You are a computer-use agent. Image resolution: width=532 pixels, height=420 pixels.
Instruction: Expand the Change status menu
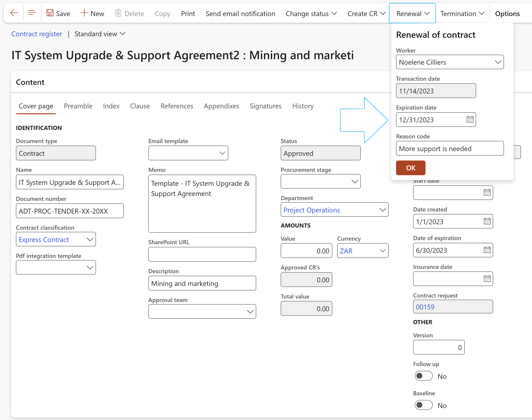(311, 14)
